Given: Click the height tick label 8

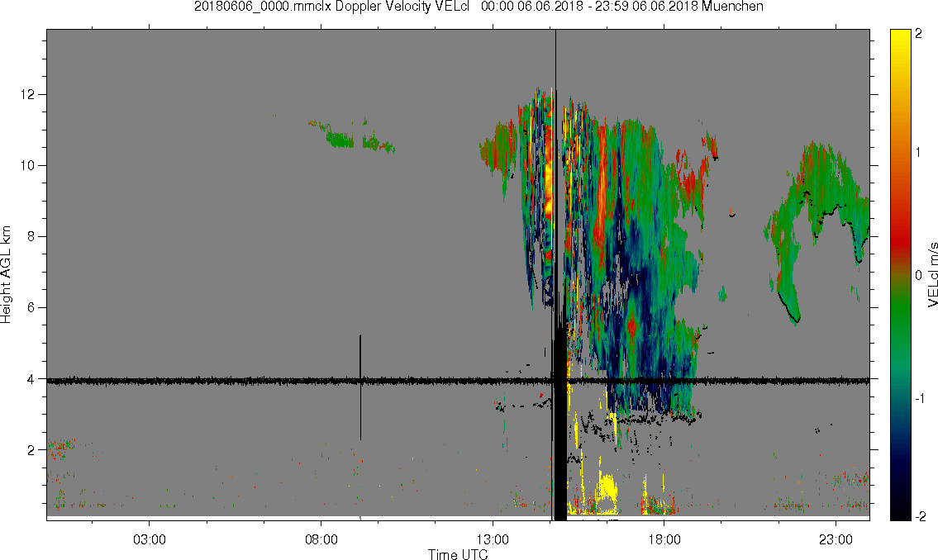Looking at the screenshot, I should tap(31, 237).
